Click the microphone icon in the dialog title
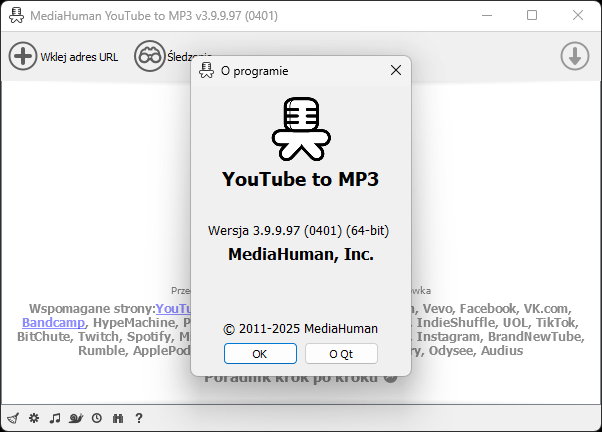602x432 pixels. 206,70
